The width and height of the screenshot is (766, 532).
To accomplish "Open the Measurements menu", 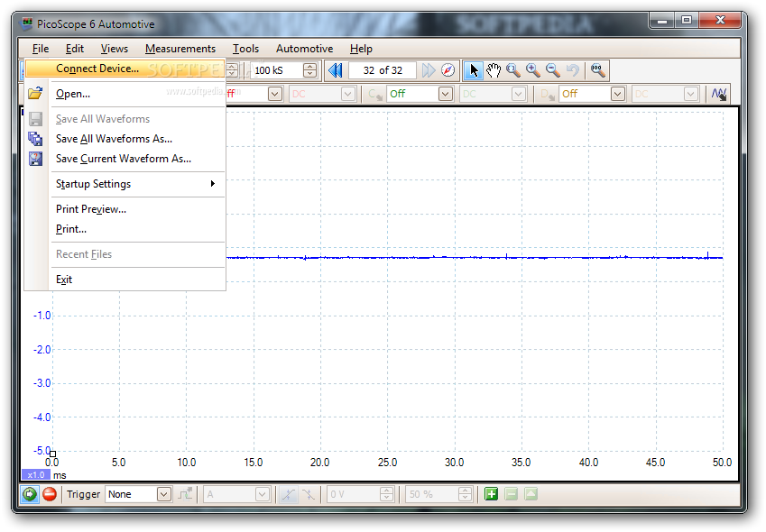I will click(180, 49).
